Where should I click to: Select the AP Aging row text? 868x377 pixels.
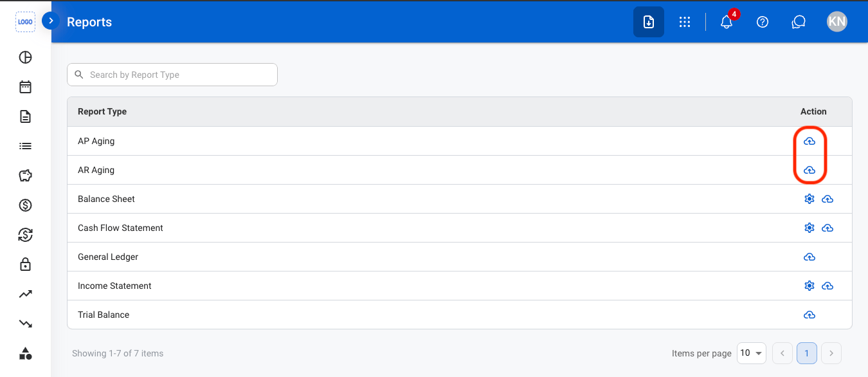click(x=96, y=141)
